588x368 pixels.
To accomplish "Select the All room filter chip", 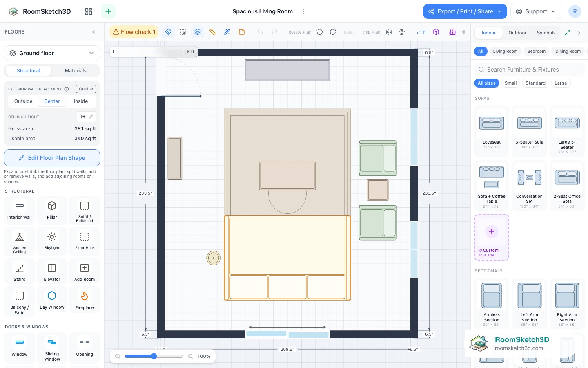I will pyautogui.click(x=481, y=52).
